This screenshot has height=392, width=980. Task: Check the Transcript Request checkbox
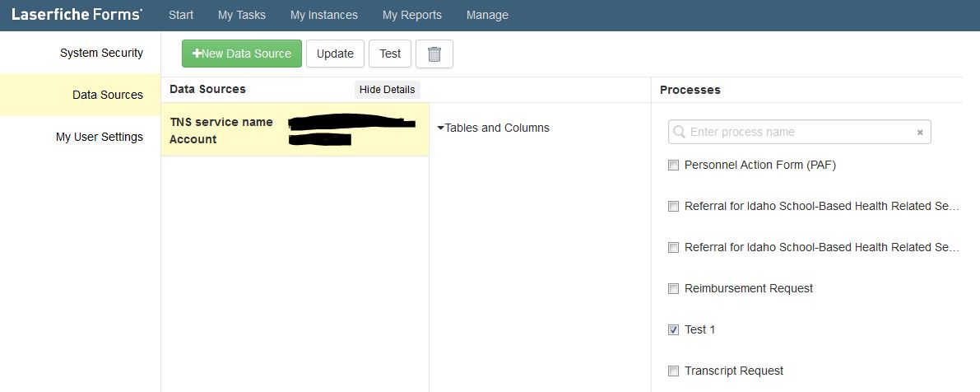673,371
